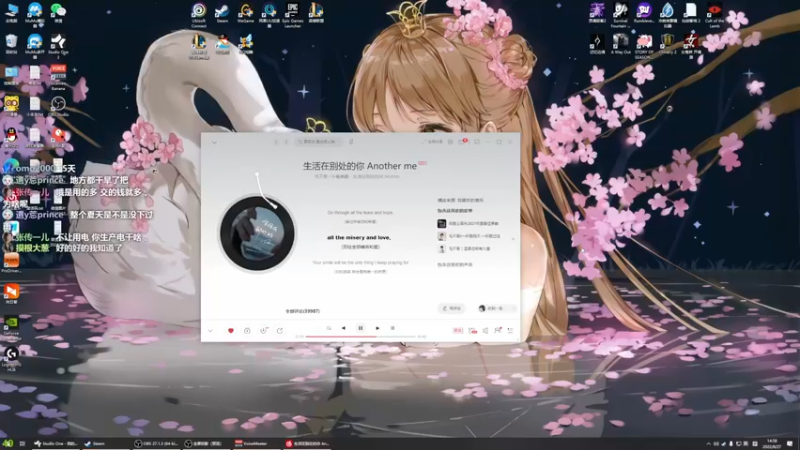Open the player settings gear icon
The image size is (800, 450).
point(451,142)
